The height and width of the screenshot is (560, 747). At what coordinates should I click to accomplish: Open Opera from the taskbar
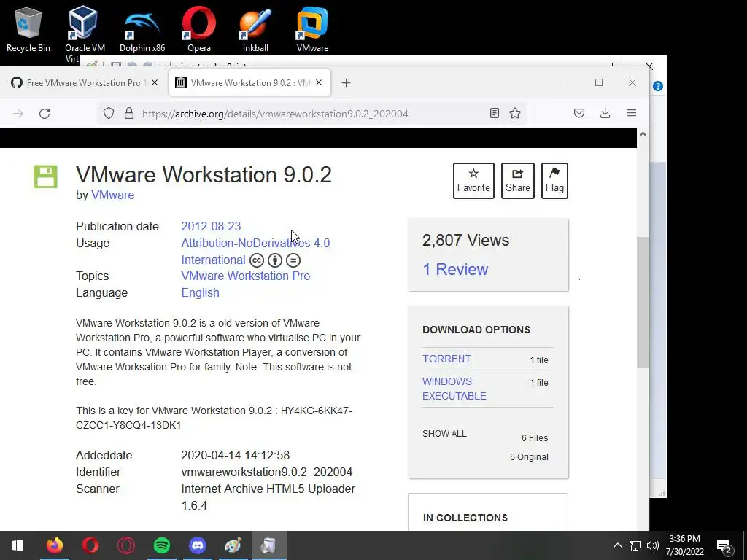(90, 545)
